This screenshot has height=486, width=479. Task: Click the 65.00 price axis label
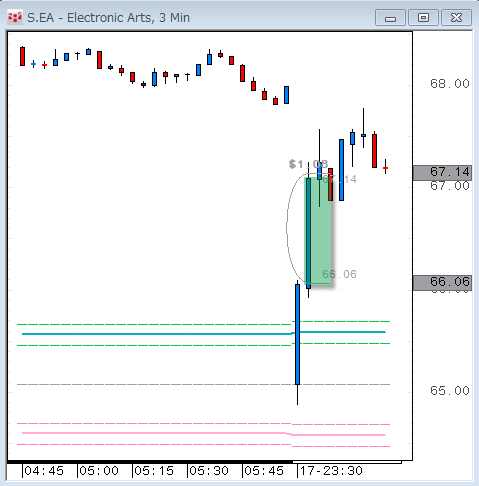(450, 390)
